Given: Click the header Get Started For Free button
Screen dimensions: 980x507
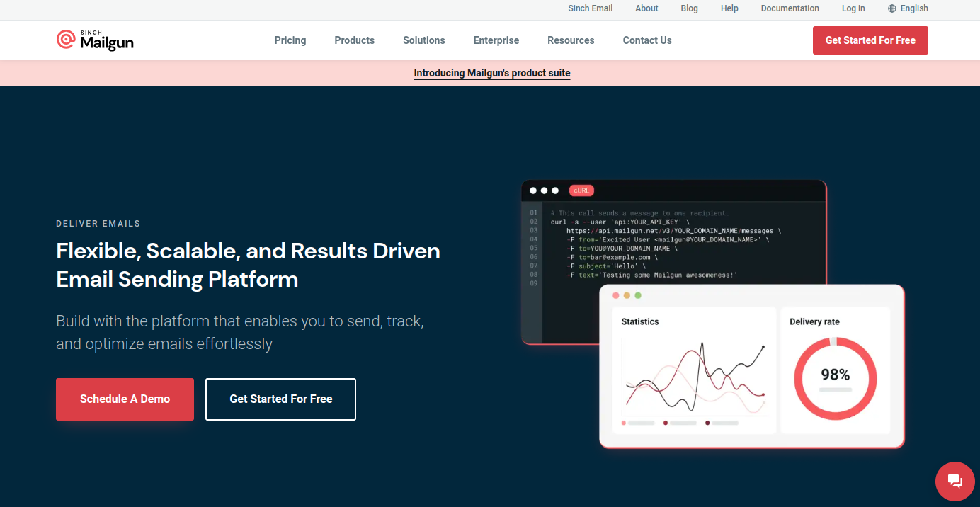Looking at the screenshot, I should click(870, 40).
